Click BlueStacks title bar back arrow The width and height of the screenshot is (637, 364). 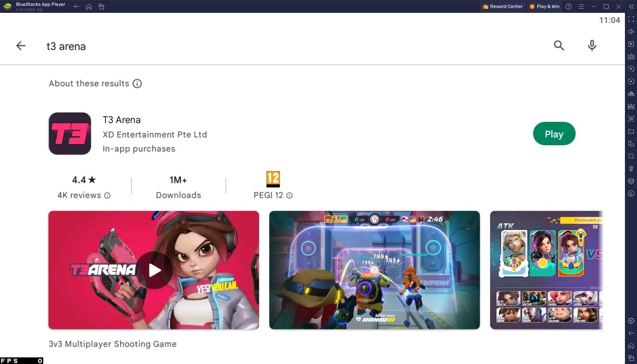point(76,7)
